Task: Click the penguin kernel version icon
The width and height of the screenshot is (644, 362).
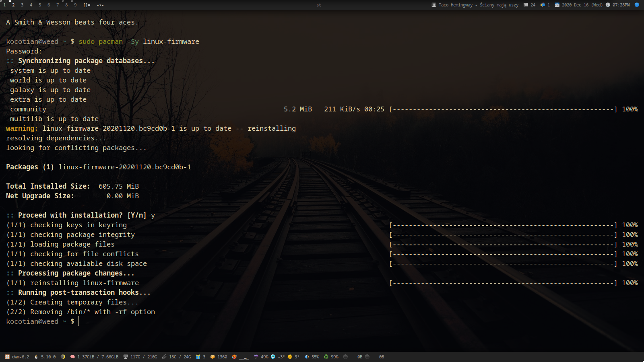Action: pos(36,357)
